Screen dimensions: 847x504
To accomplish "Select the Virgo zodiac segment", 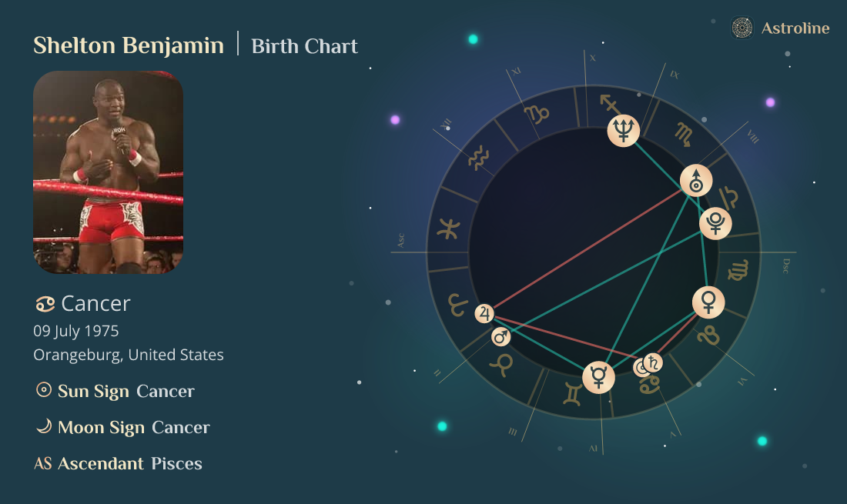I will click(738, 271).
